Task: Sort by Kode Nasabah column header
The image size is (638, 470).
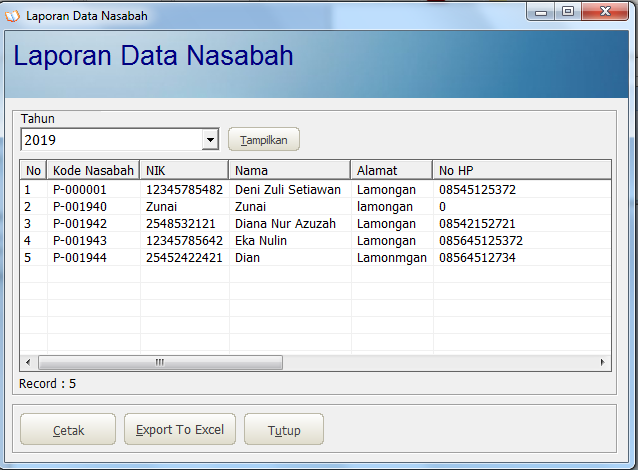Action: [x=93, y=170]
